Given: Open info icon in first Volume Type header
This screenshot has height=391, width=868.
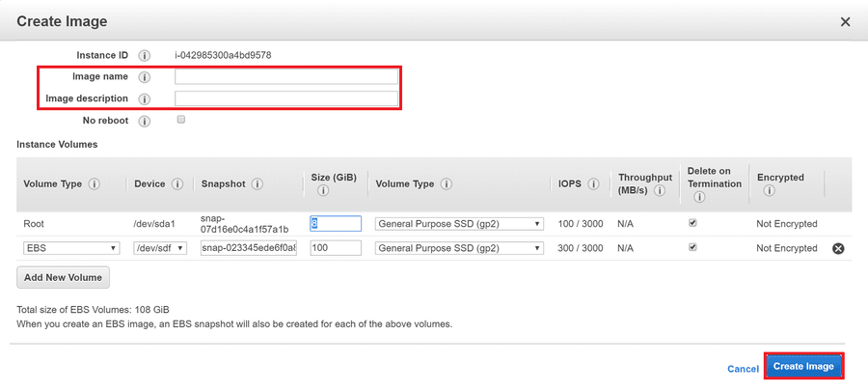Looking at the screenshot, I should tap(95, 184).
